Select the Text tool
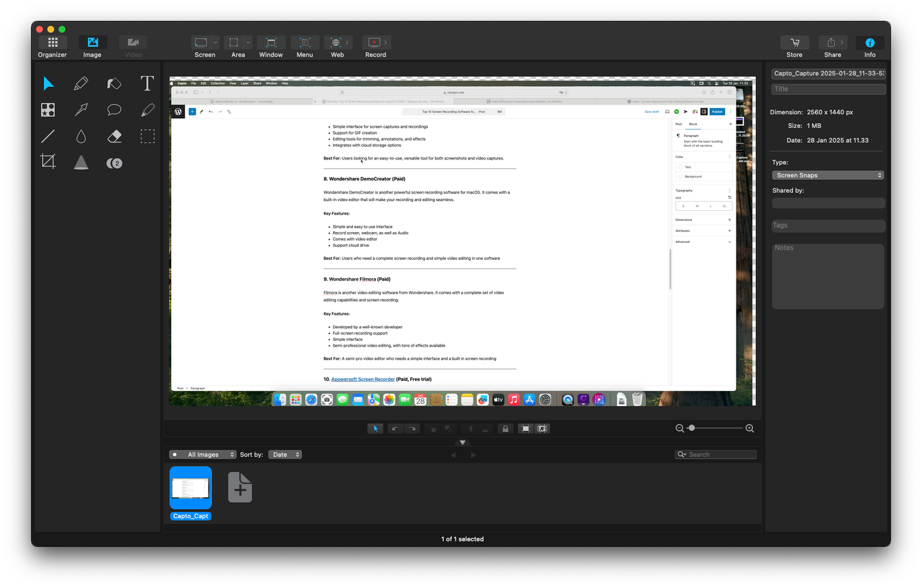Viewport: 922px width, 588px height. (x=147, y=84)
